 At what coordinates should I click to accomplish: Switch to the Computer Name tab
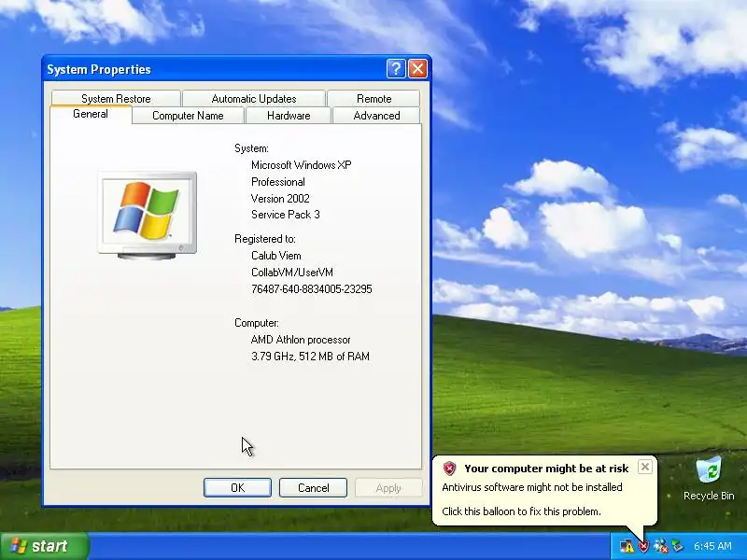click(x=188, y=116)
